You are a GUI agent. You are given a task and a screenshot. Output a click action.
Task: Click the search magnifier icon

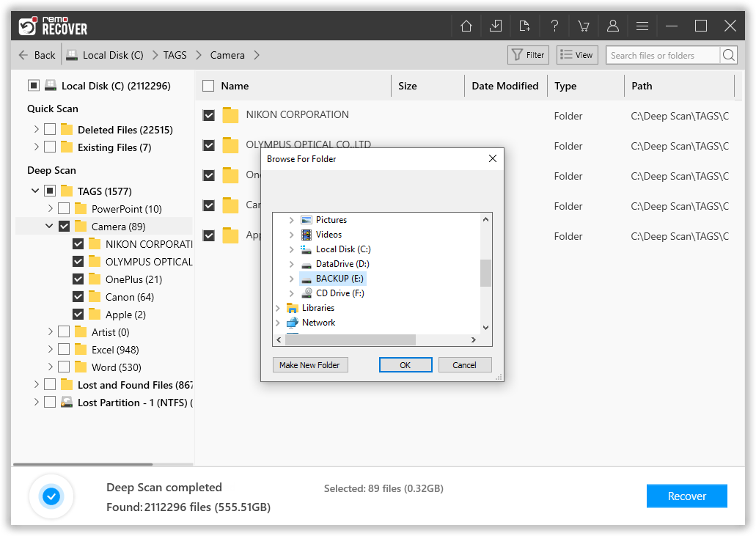pos(729,55)
